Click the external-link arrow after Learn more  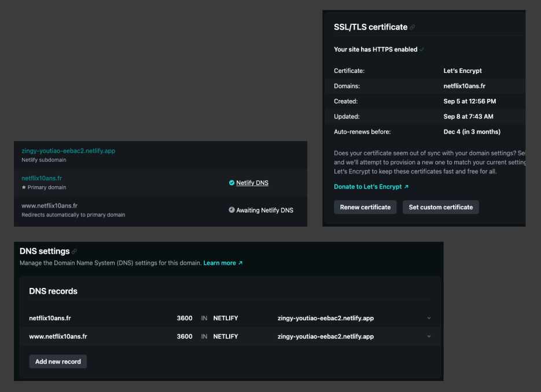240,262
